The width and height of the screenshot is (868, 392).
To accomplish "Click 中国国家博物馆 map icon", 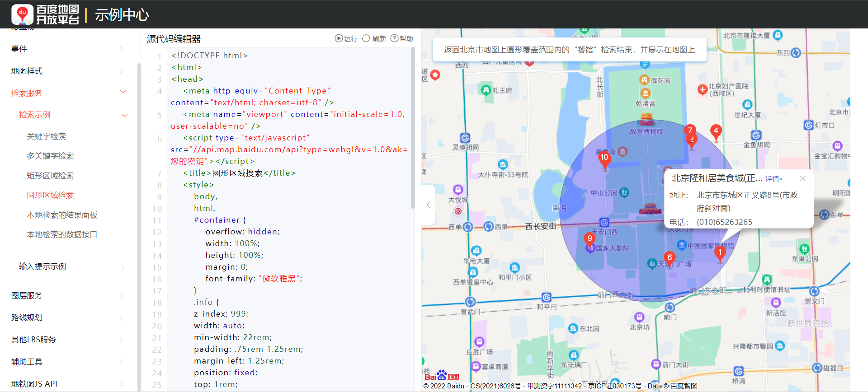I will click(x=682, y=245).
